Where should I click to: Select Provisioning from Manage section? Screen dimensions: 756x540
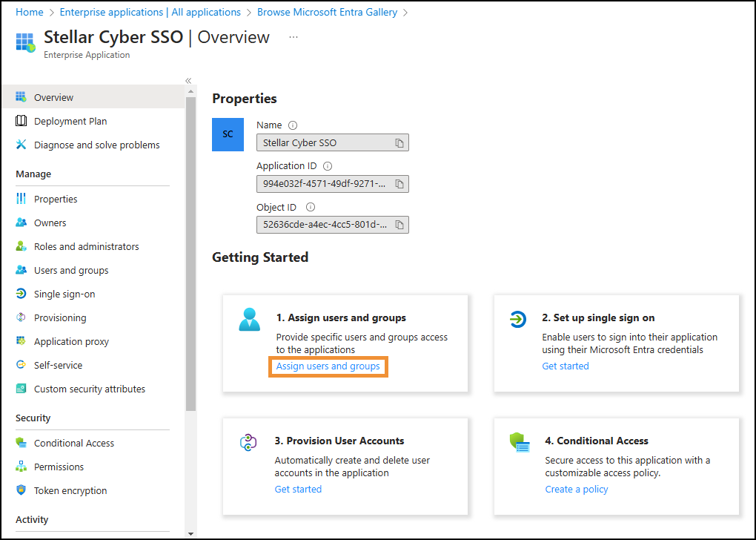point(60,317)
